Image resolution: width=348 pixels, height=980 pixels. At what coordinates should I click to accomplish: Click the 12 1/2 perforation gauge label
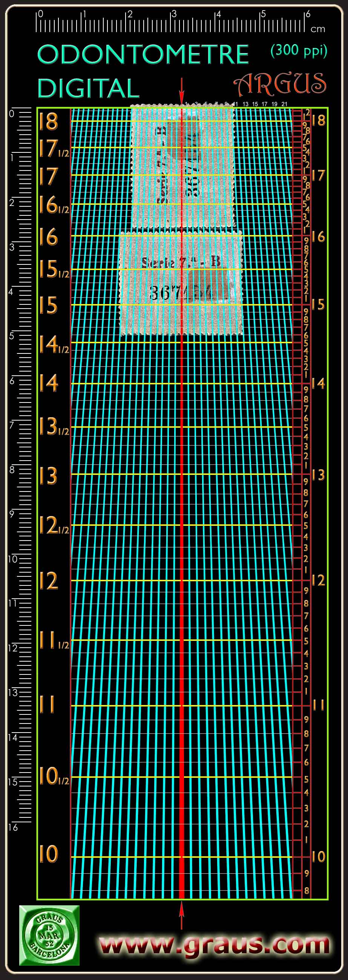point(54,525)
